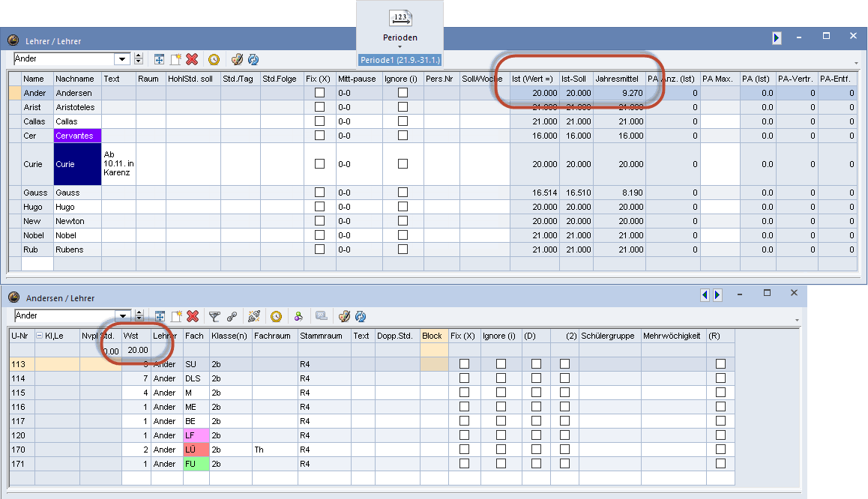Click spinner beside Ander in Andersen / Lehrer window

click(x=139, y=316)
